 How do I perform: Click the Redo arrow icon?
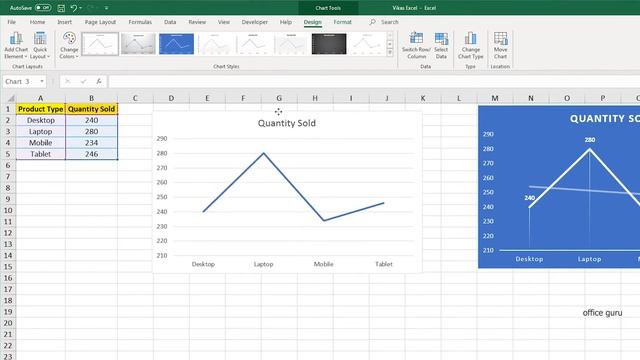(91, 8)
